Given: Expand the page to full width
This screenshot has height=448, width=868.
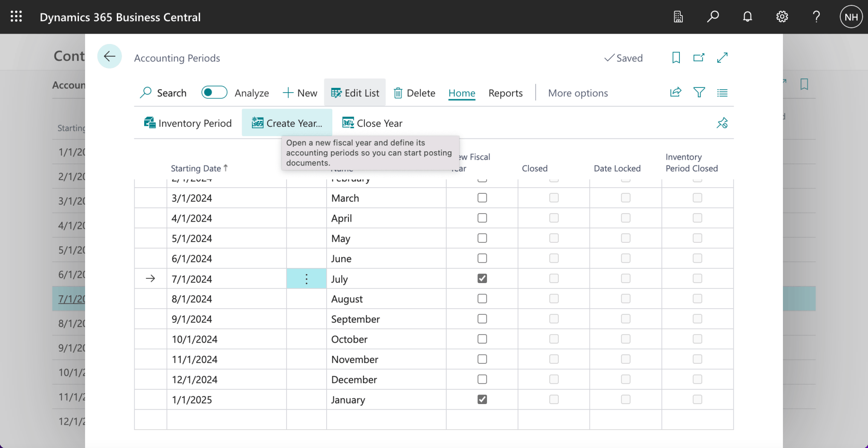Looking at the screenshot, I should click(x=722, y=58).
